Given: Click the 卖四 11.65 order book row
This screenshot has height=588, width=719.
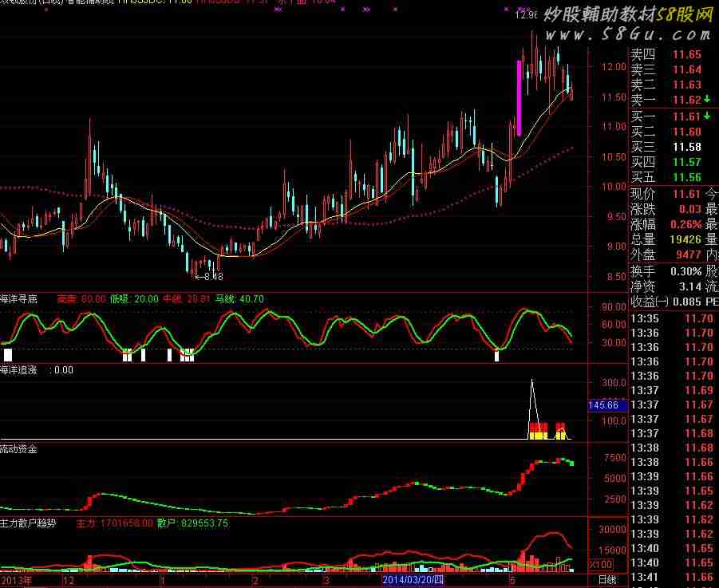Looking at the screenshot, I should click(x=666, y=55).
